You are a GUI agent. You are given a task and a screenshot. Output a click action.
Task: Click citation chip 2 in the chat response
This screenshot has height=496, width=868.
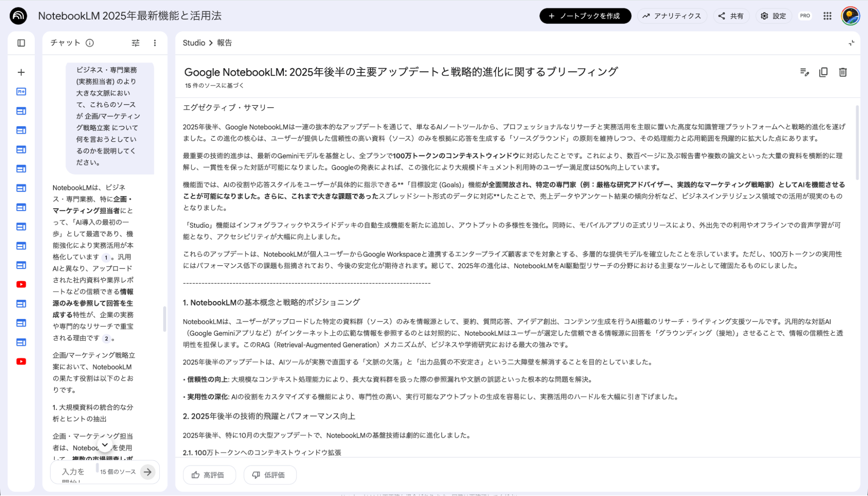click(107, 338)
